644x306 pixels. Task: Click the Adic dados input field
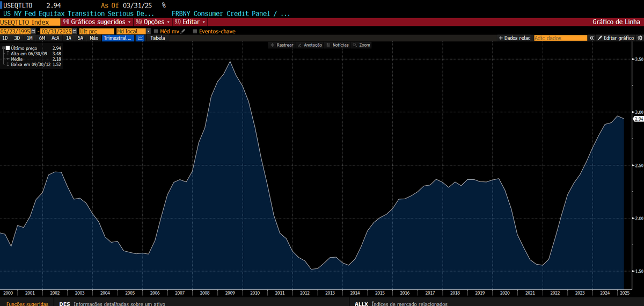point(561,38)
